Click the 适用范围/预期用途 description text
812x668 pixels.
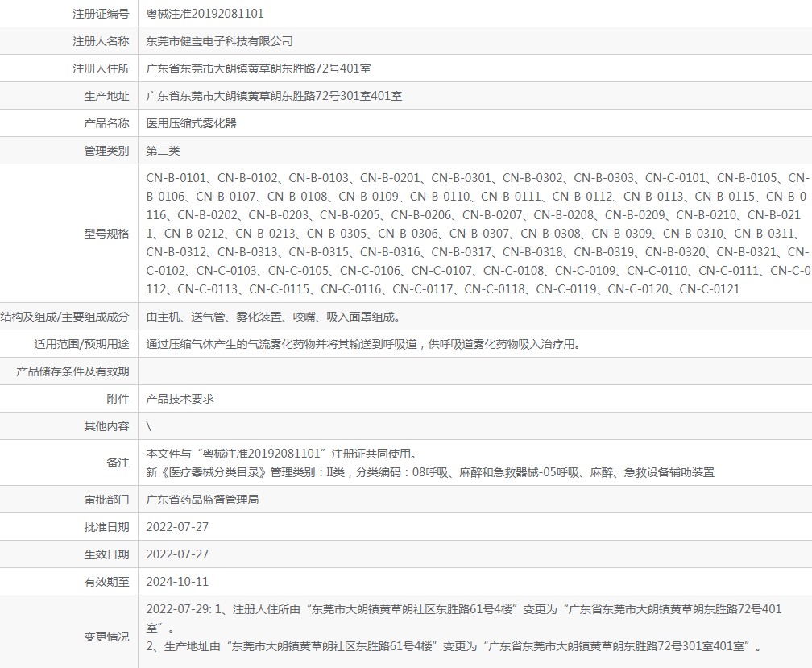click(x=363, y=344)
